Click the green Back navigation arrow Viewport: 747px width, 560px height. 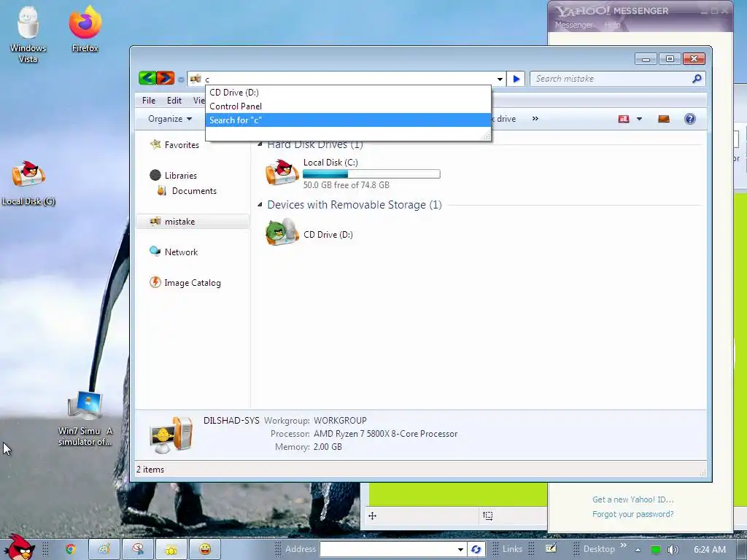(147, 78)
